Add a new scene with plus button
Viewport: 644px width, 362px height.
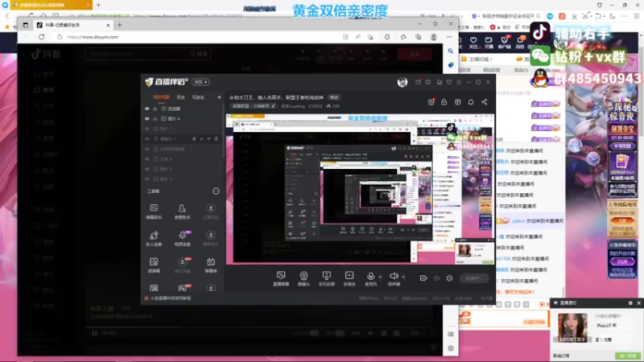pos(219,97)
